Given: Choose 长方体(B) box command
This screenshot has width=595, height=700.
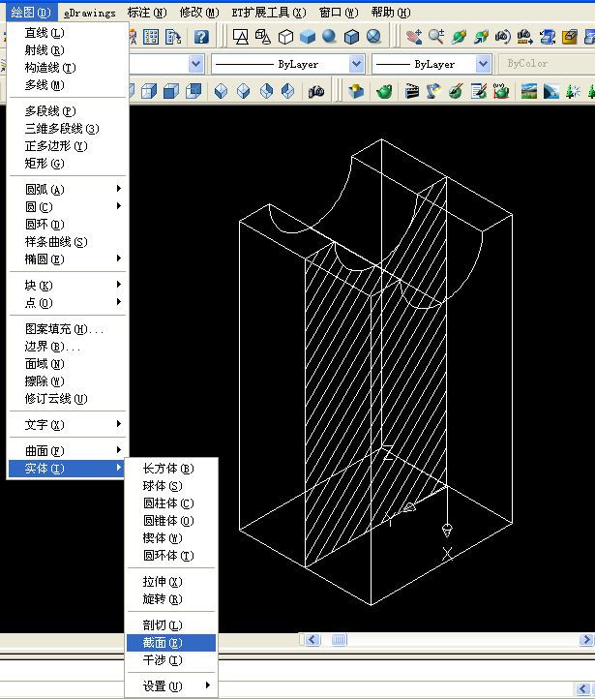Looking at the screenshot, I should (171, 469).
